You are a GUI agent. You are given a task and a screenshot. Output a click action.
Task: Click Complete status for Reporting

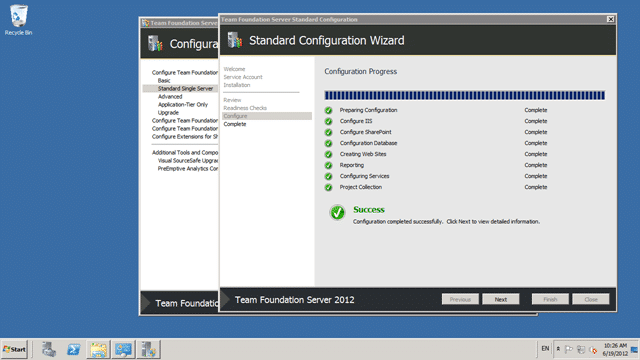(x=536, y=165)
